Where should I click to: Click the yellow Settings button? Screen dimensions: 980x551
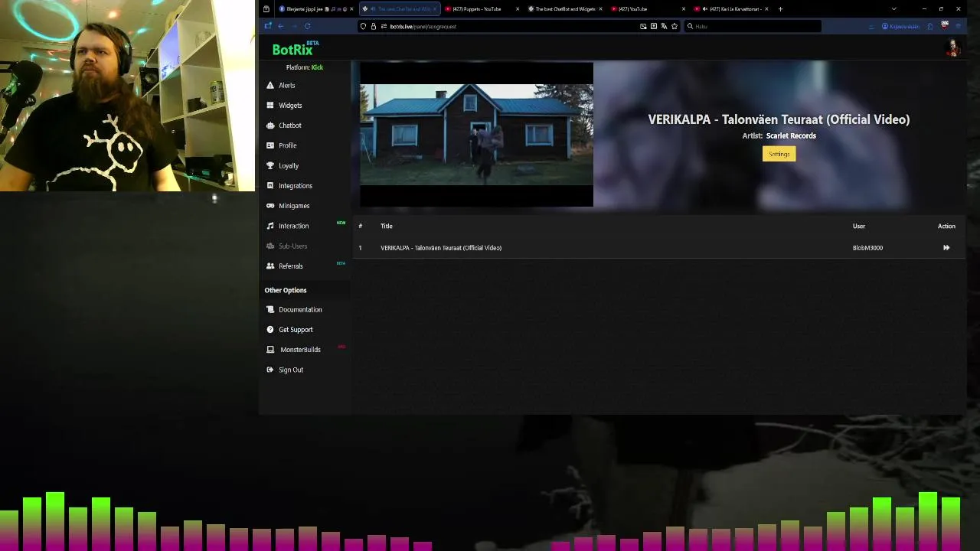click(779, 154)
